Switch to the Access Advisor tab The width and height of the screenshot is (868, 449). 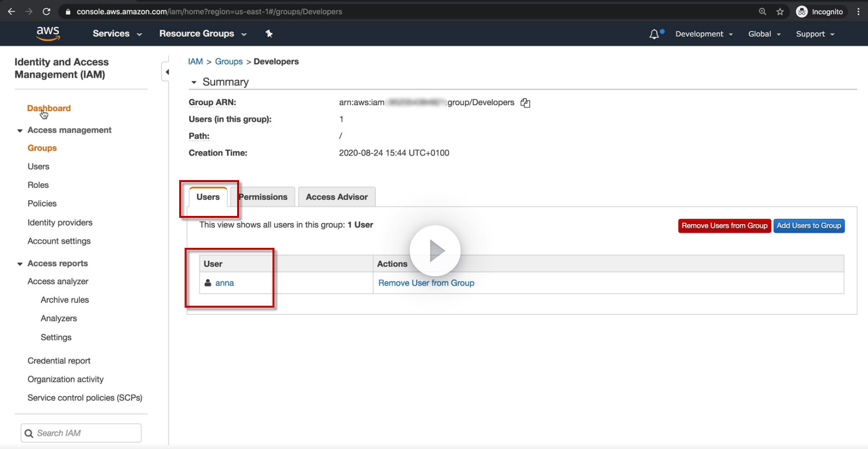(x=337, y=197)
